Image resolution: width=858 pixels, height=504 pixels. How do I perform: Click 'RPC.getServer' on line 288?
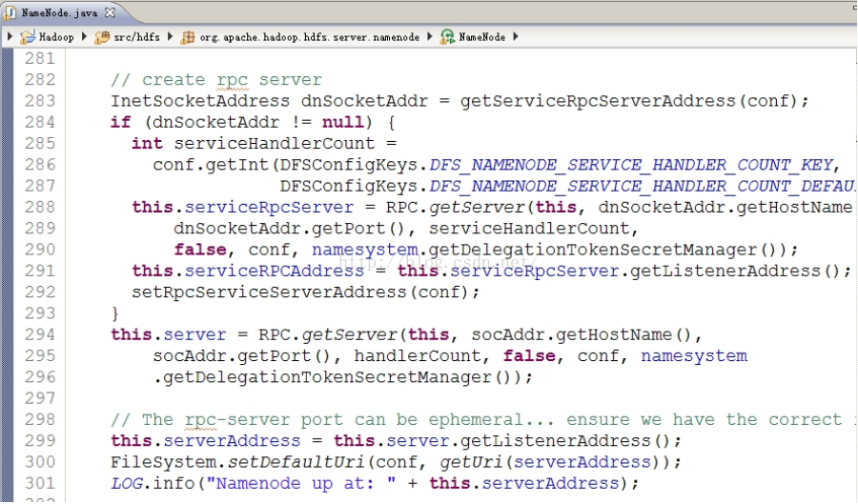456,207
